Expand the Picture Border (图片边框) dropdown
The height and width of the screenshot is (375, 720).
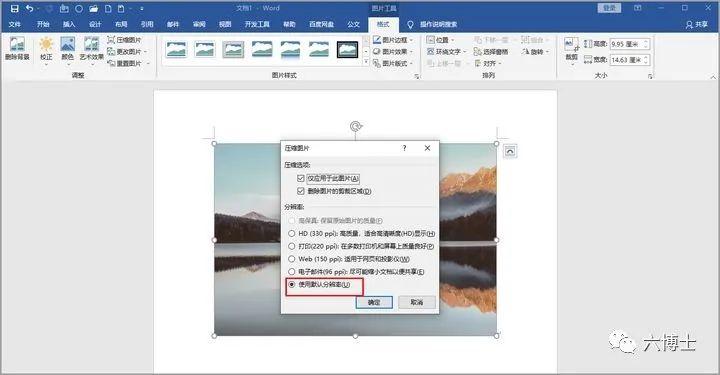394,40
